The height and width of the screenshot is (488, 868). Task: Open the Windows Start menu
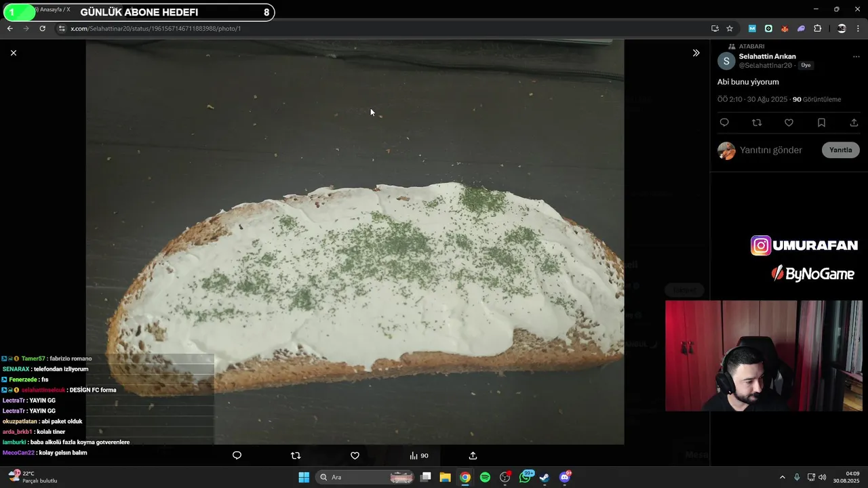tap(304, 477)
